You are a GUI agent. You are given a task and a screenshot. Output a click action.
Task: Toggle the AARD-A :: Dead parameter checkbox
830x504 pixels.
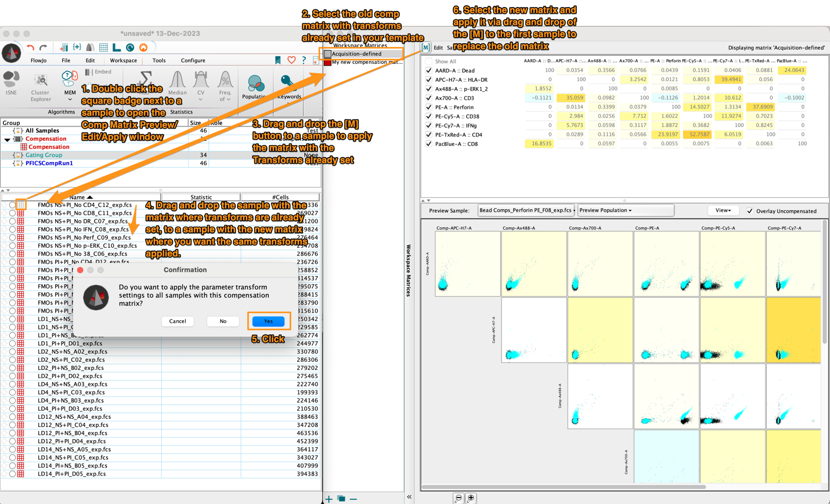click(429, 70)
